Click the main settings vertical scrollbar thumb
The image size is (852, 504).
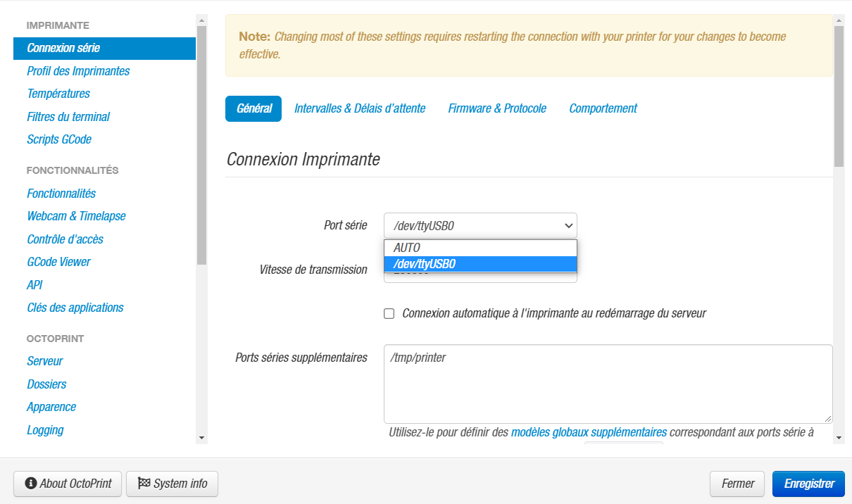839,95
